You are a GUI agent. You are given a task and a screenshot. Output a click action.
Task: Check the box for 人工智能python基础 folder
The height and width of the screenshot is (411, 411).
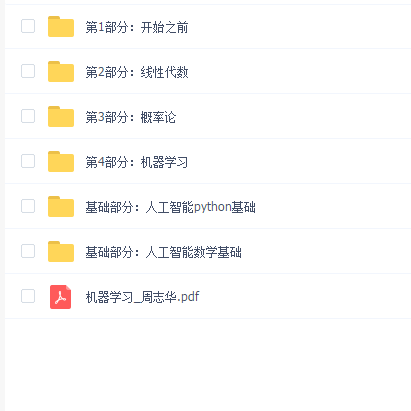[x=28, y=206]
